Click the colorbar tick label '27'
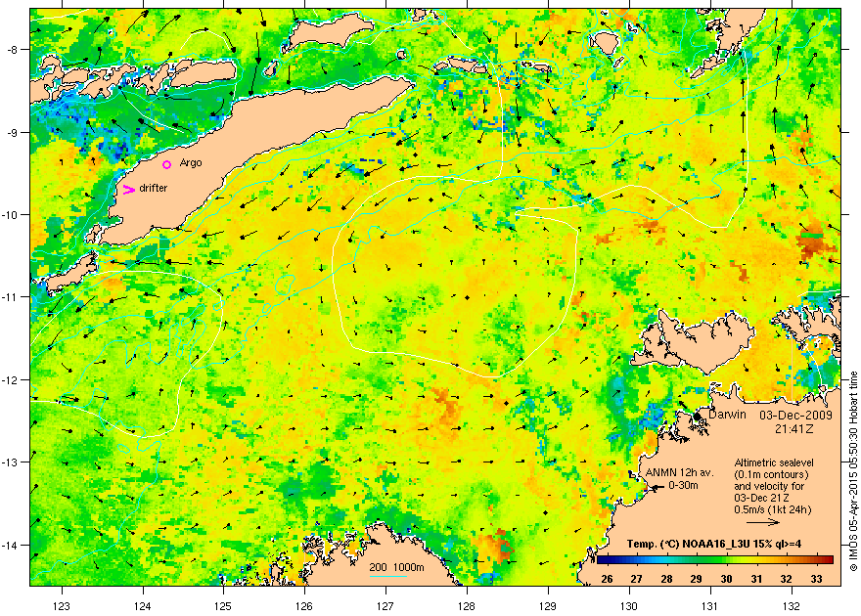The width and height of the screenshot is (861, 616). pos(636,579)
